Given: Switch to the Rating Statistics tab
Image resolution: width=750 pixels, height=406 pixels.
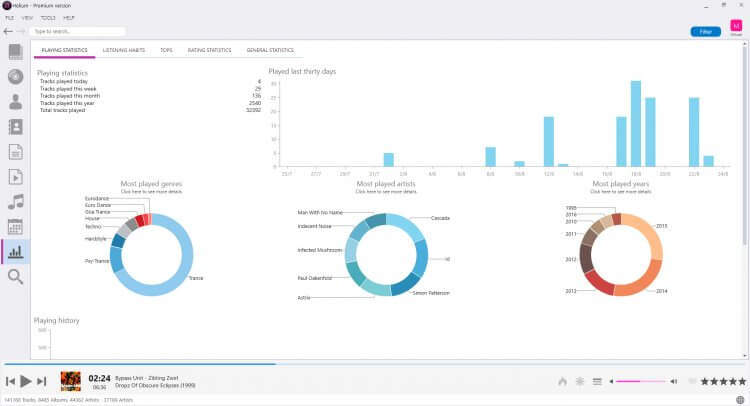Looking at the screenshot, I should (209, 50).
